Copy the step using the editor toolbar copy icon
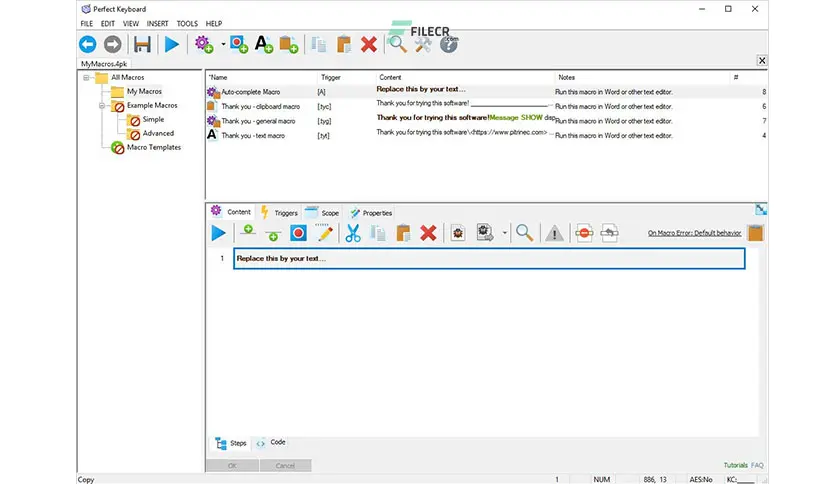This screenshot has height=484, width=836. point(378,233)
